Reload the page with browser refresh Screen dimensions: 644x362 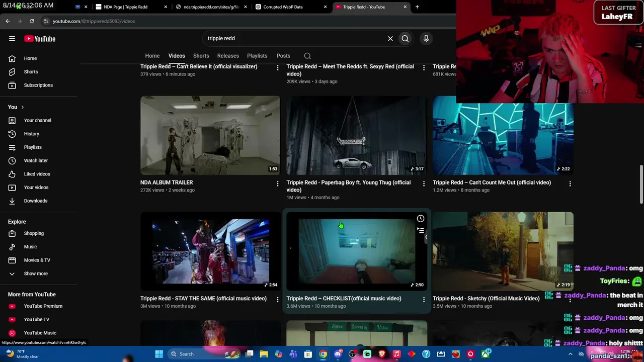[x=32, y=21]
